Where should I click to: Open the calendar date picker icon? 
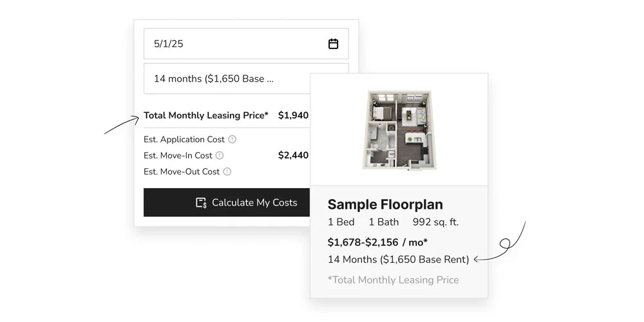click(333, 44)
